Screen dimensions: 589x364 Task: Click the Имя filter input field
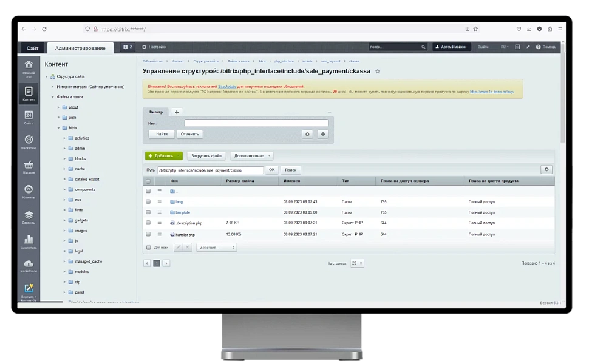tap(256, 123)
